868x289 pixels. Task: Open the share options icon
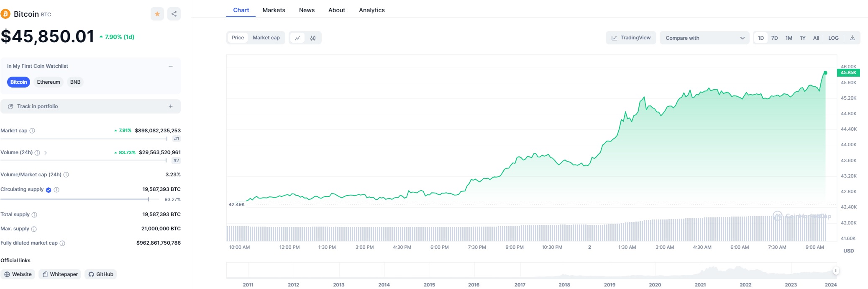[x=174, y=14]
